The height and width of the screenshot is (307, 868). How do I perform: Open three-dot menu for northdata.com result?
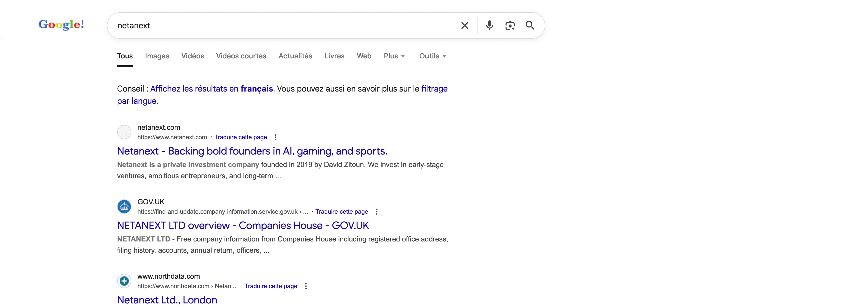(x=306, y=286)
